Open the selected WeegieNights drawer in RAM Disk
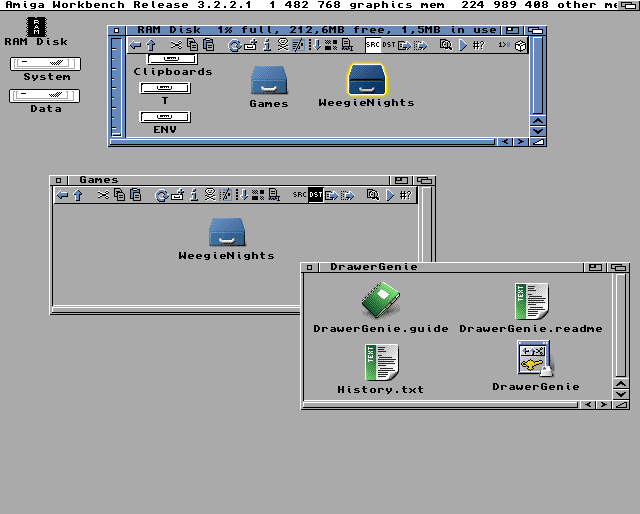The image size is (640, 514). click(x=366, y=81)
